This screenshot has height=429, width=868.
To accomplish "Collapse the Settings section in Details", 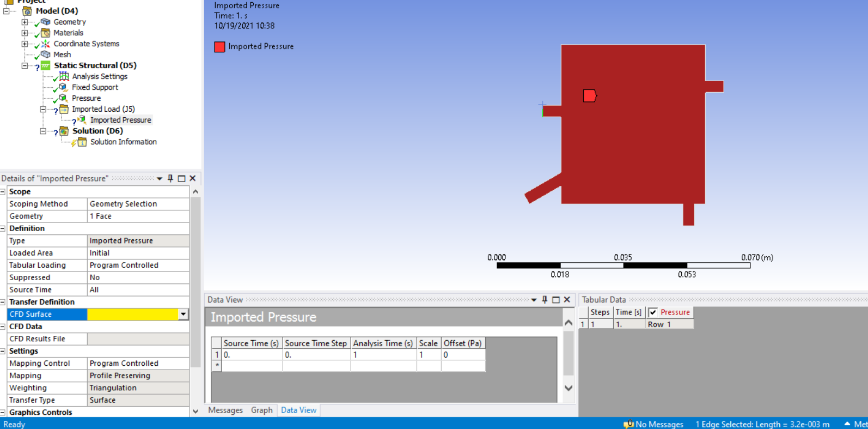I will (3, 351).
